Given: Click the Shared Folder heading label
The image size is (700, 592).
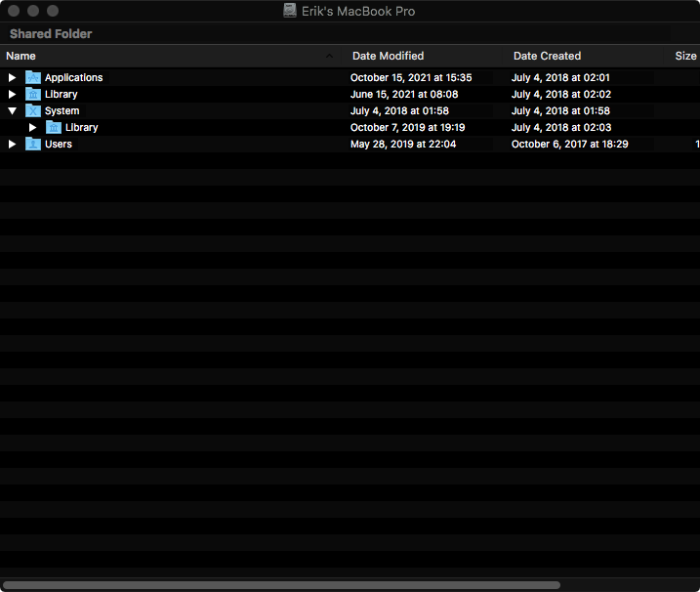Looking at the screenshot, I should 51,34.
